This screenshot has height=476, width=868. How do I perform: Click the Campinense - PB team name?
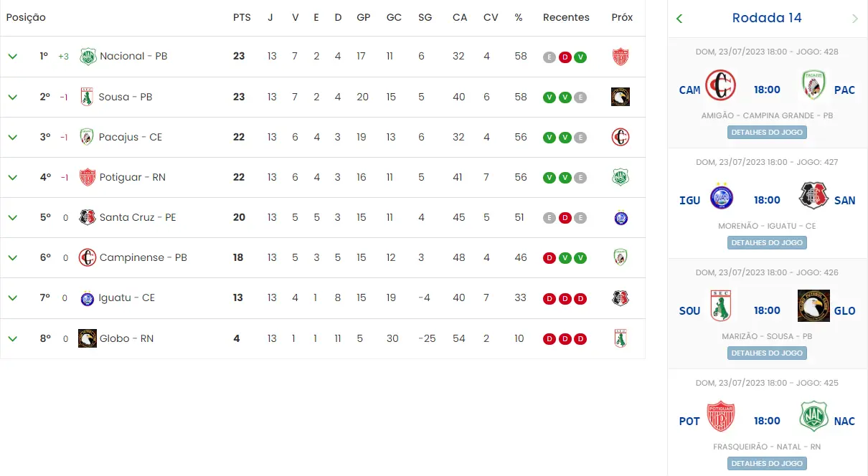point(143,257)
